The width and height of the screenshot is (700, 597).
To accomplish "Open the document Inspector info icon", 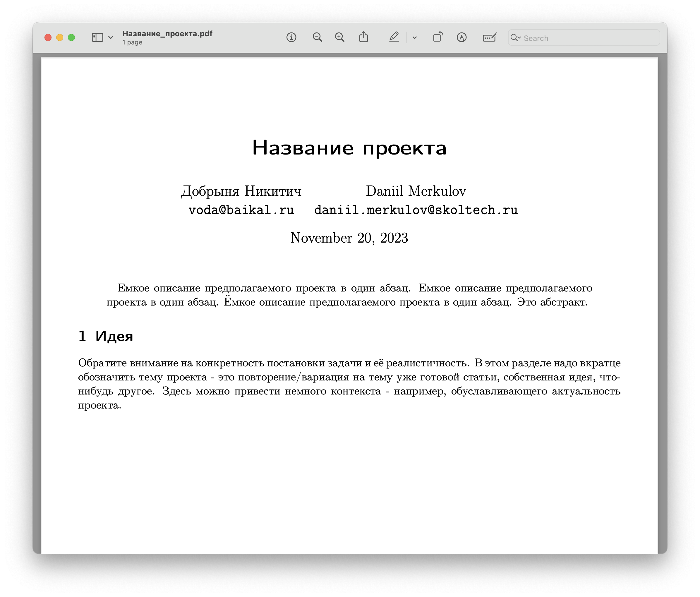I will (x=291, y=37).
